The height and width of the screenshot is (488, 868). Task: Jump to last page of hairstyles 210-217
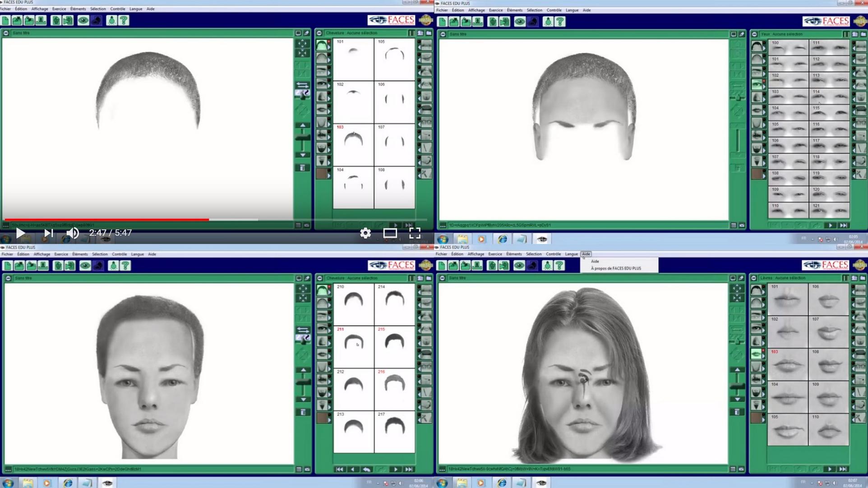(409, 469)
